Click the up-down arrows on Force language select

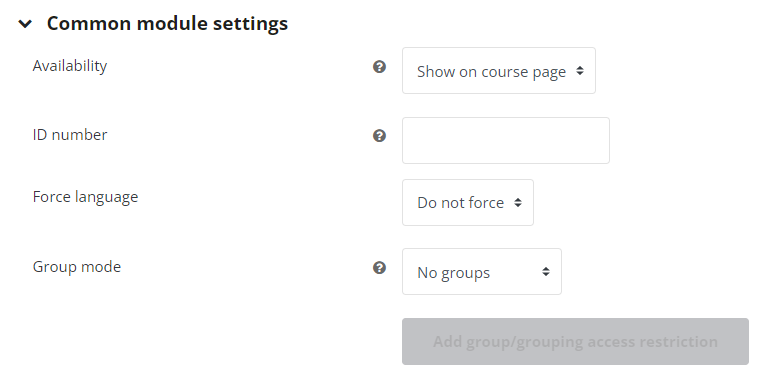coord(518,202)
